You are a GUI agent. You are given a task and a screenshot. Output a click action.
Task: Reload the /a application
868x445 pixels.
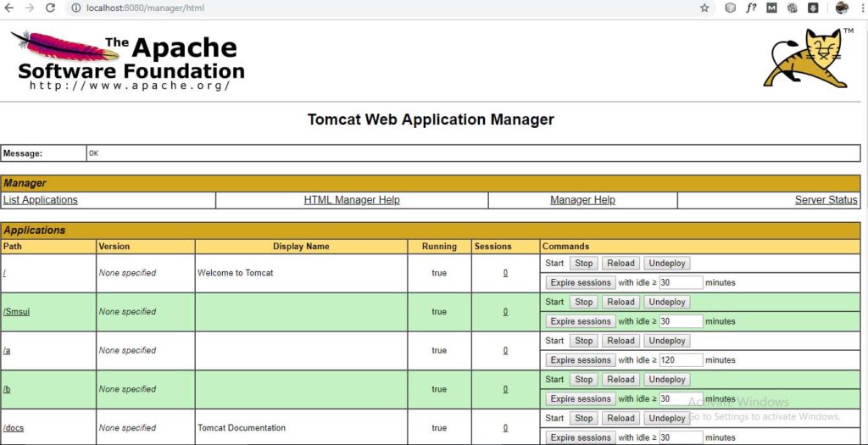[x=620, y=341]
